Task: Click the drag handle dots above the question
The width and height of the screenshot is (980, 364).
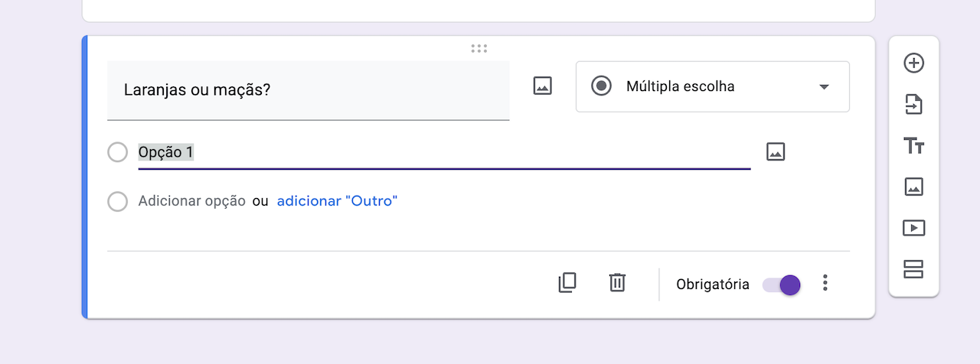Action: point(479,49)
